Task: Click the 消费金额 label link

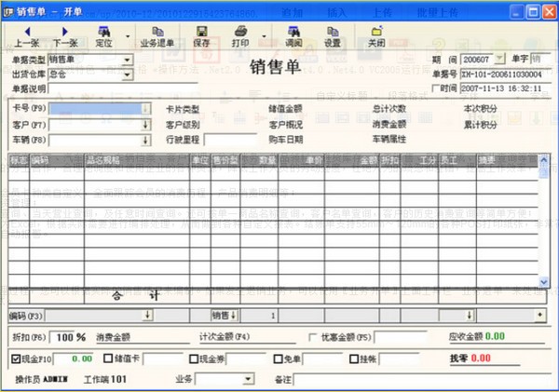Action: (x=113, y=337)
